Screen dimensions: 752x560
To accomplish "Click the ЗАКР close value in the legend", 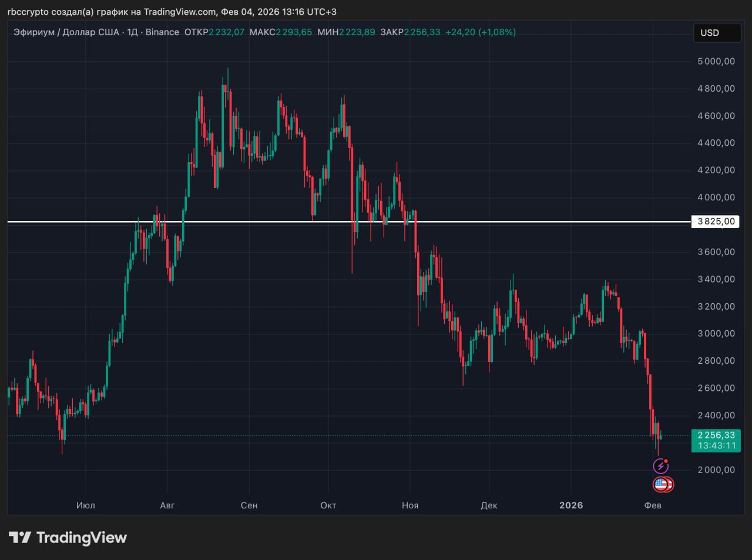I will coord(422,32).
